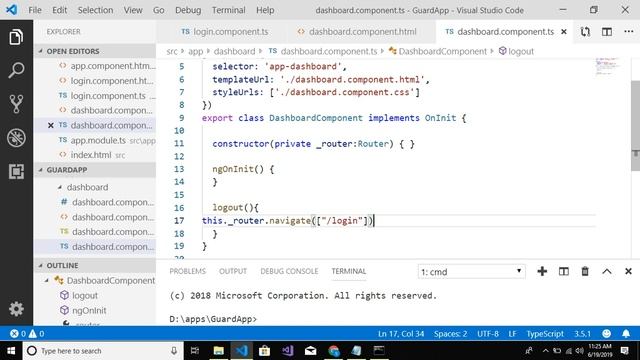640x360 pixels.
Task: Select ngOnInit in the Outline
Action: click(x=89, y=311)
